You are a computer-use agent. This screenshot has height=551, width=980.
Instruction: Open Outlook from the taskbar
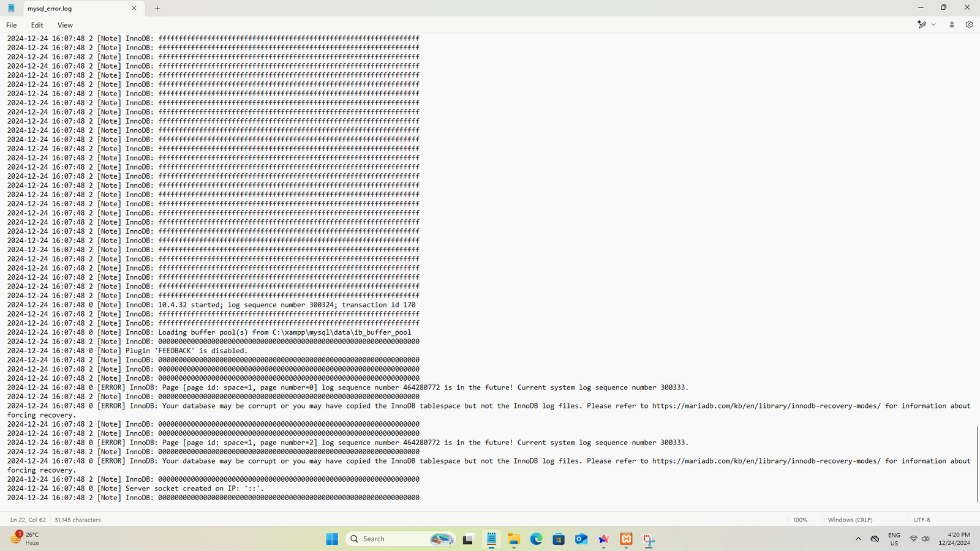pyautogui.click(x=581, y=539)
